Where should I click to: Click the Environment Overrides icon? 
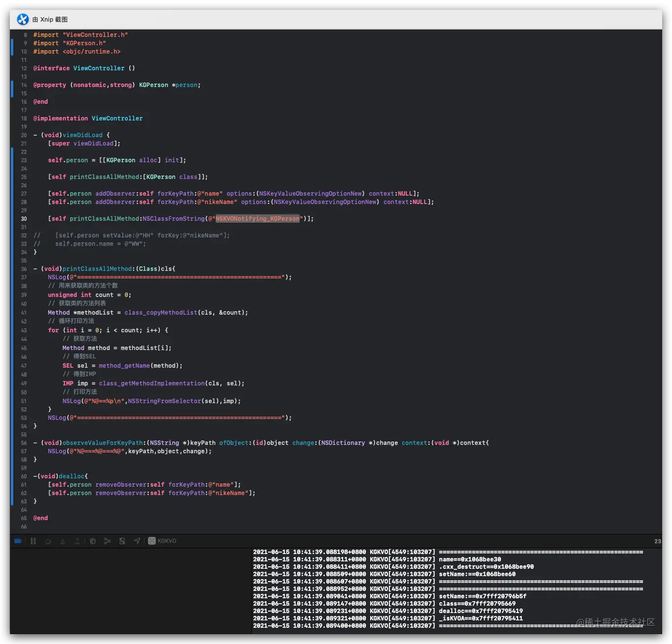coord(122,541)
